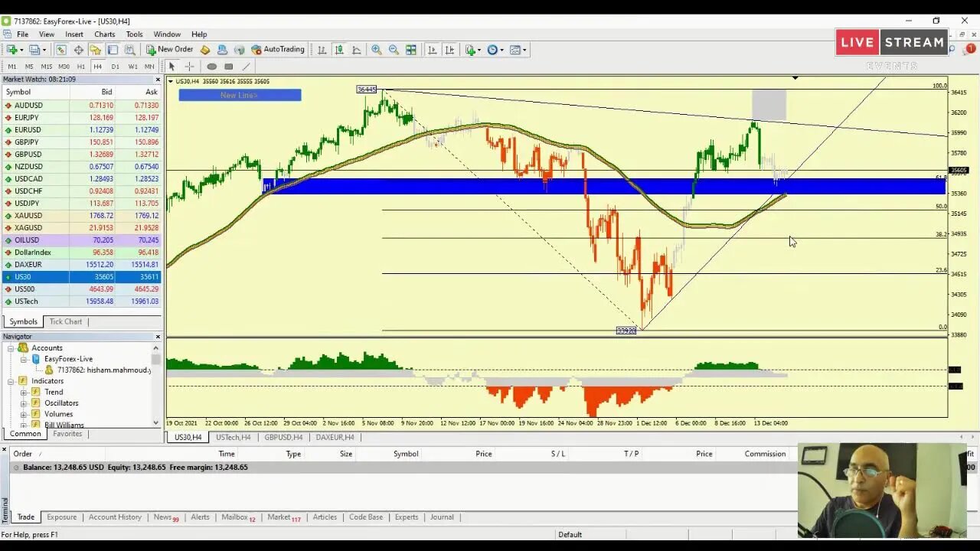
Task: Click the Navigator scrollbar down arrow
Action: 156,422
